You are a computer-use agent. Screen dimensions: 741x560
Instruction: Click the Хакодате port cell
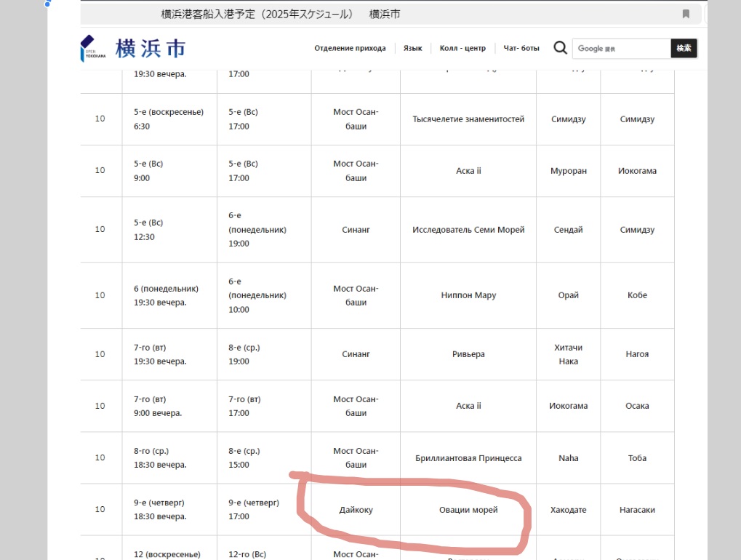pyautogui.click(x=569, y=510)
